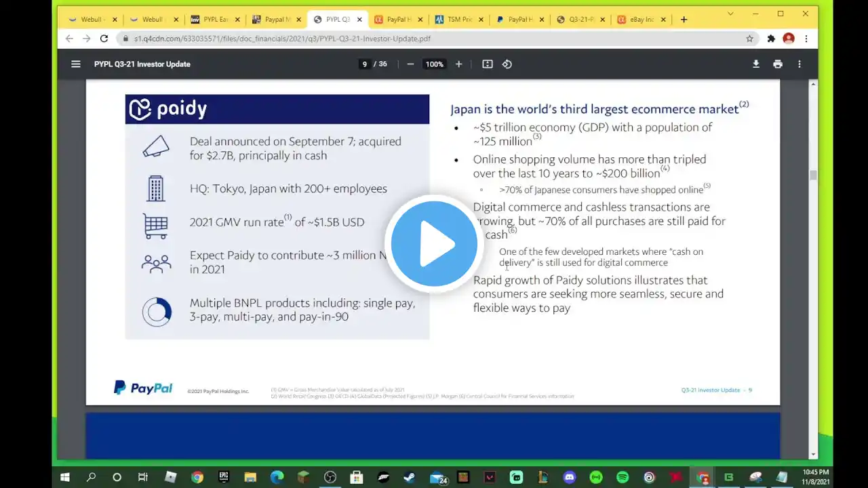This screenshot has height=488, width=868.
Task: Zoom out the PDF with minus button
Action: click(x=410, y=64)
